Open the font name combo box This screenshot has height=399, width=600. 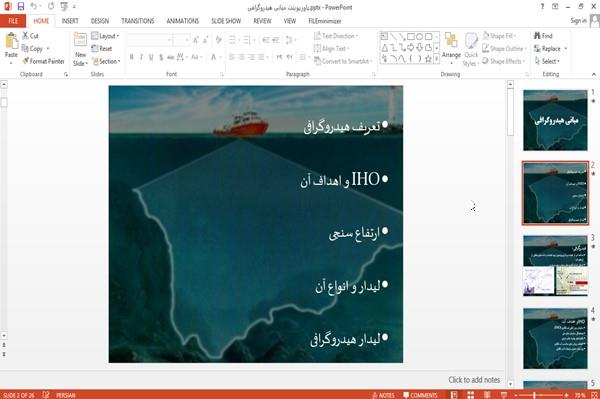pyautogui.click(x=150, y=40)
